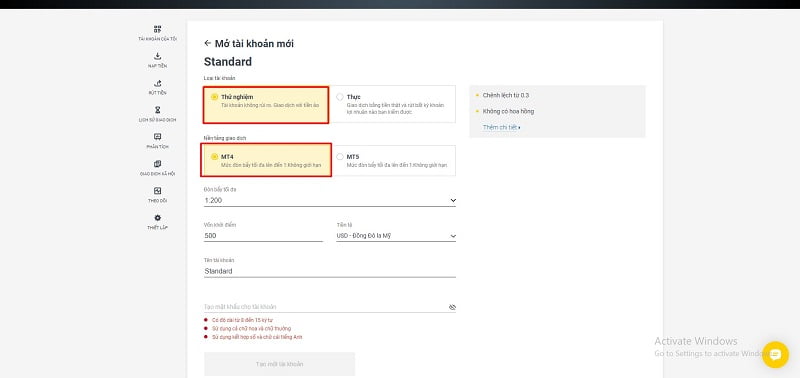
Task: Open the Rút tiền withdrawal icon
Action: click(157, 83)
